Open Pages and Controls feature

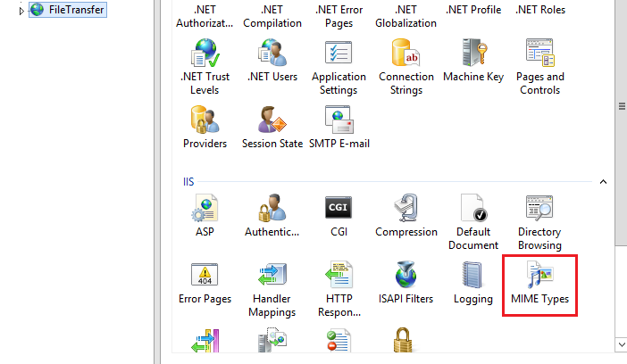click(539, 66)
